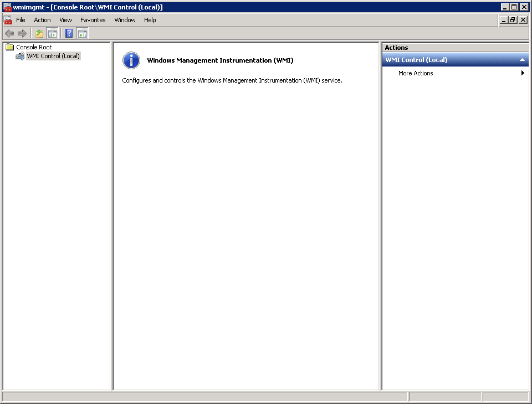532x404 pixels.
Task: Open the File menu
Action: (x=21, y=20)
